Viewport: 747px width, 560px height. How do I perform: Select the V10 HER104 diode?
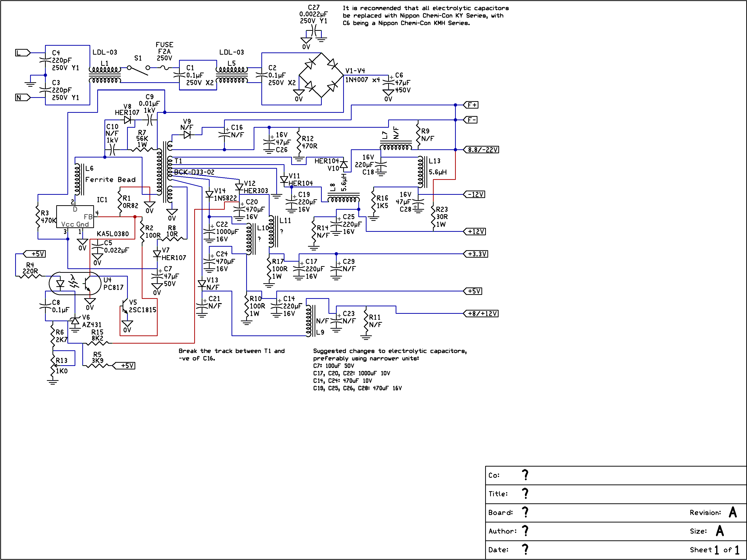point(344,165)
